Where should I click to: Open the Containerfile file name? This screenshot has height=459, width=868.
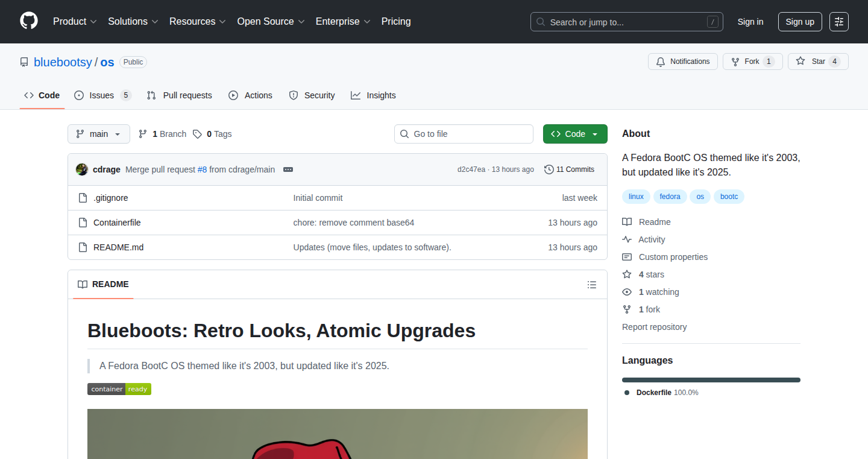pos(117,223)
